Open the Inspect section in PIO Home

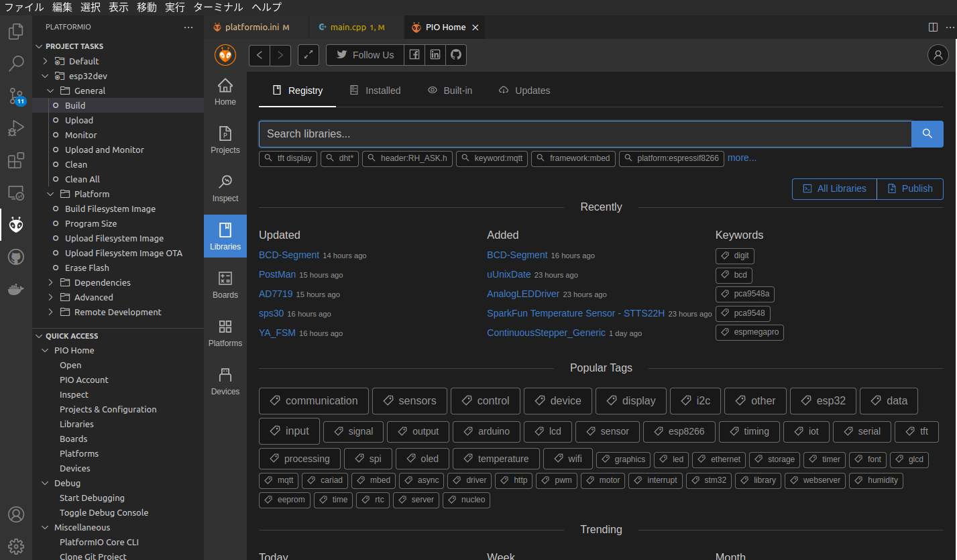(225, 189)
